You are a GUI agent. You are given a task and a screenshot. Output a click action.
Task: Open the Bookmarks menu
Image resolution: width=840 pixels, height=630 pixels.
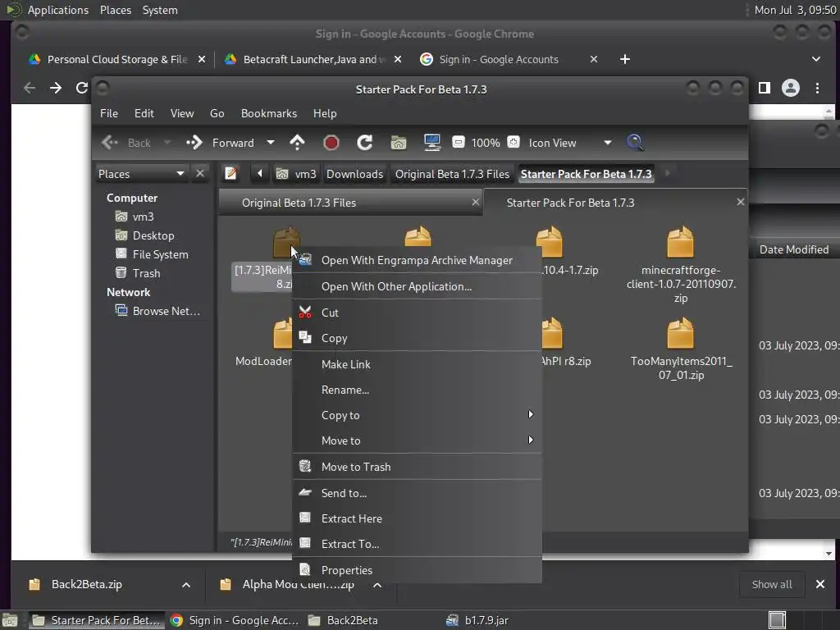point(268,113)
